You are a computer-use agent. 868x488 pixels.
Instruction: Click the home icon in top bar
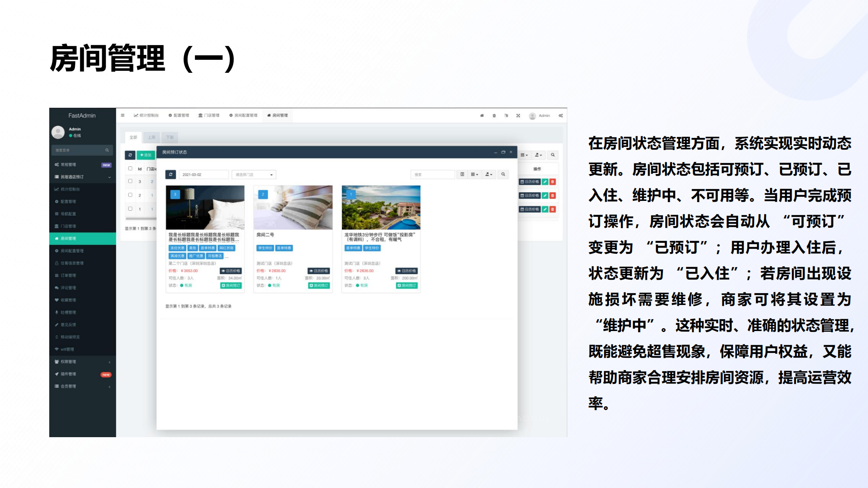pos(482,115)
